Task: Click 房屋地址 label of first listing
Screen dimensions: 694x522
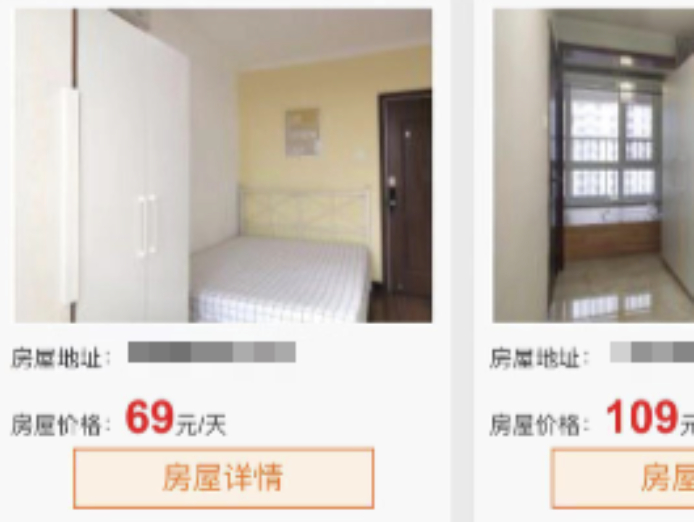Action: (61, 358)
